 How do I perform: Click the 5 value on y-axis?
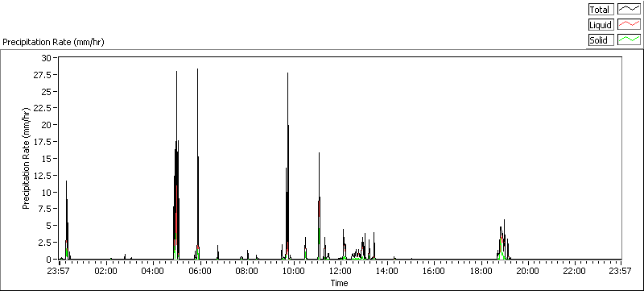tap(48, 226)
